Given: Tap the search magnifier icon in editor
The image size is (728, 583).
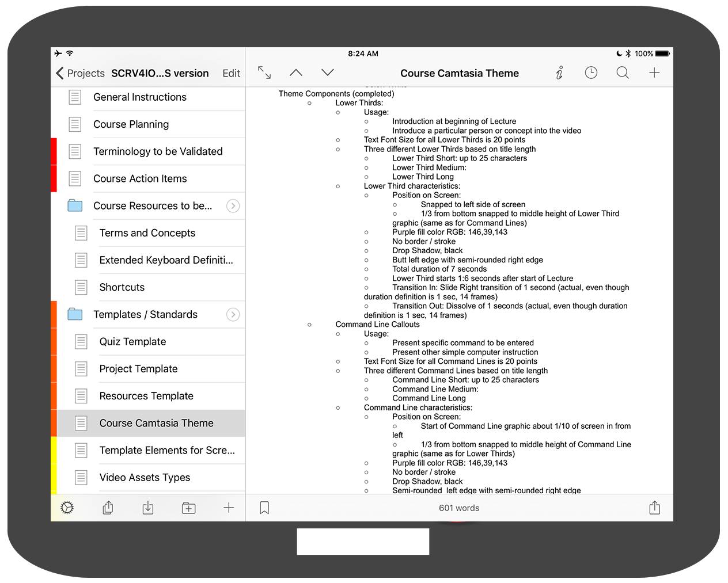Looking at the screenshot, I should (x=623, y=73).
